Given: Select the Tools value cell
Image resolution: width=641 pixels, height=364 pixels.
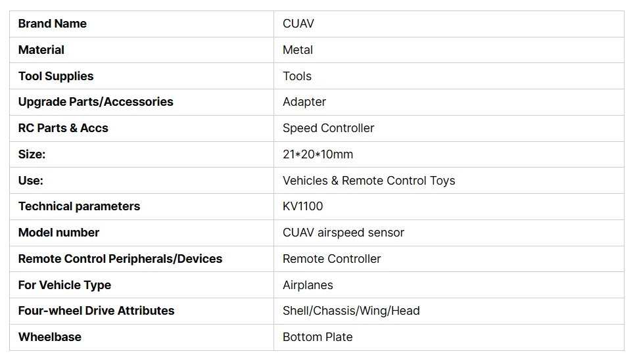Looking at the screenshot, I should click(x=297, y=76).
